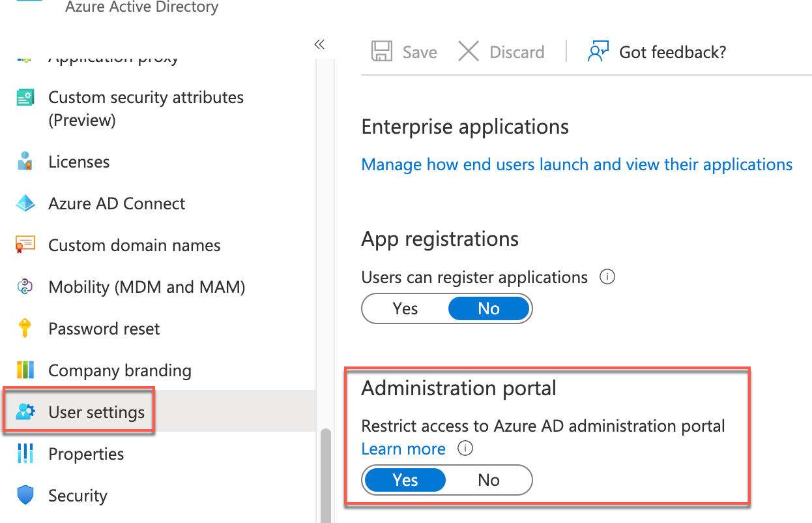
Task: Click the User settings gear icon
Action: (x=25, y=412)
